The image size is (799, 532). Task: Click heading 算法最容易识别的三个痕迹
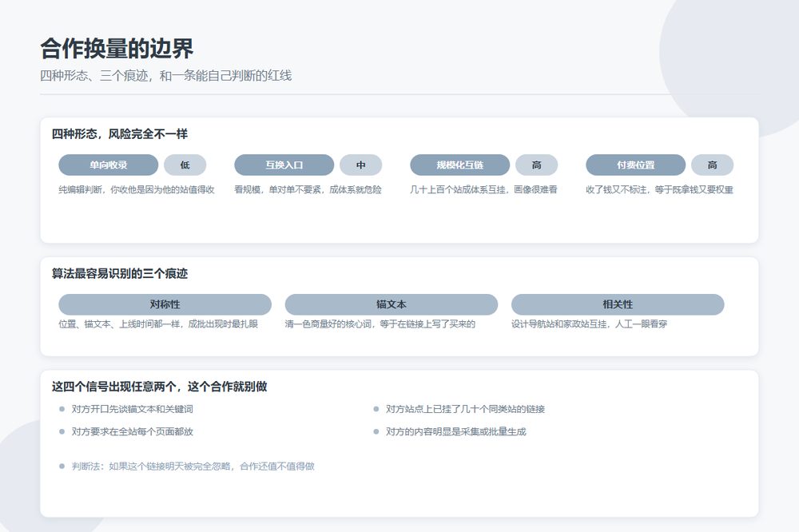click(120, 274)
